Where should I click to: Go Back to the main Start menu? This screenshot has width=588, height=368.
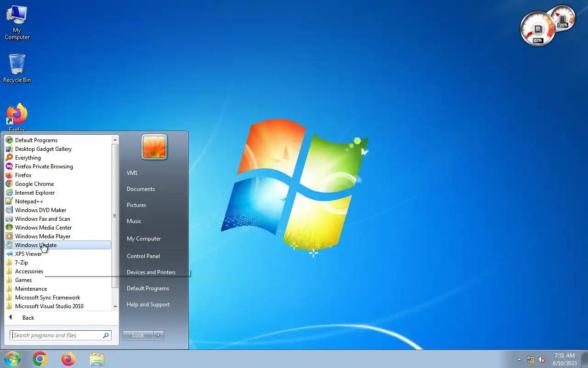pos(57,318)
